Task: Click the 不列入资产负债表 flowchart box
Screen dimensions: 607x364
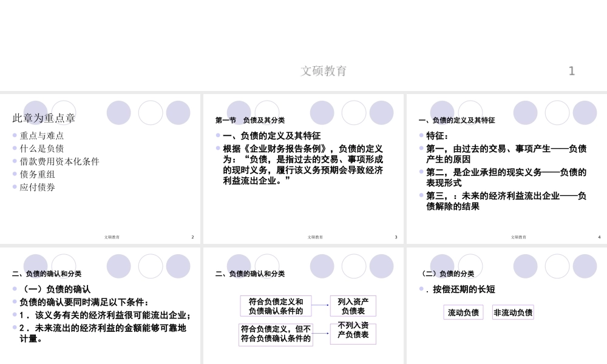Action: coord(353,334)
